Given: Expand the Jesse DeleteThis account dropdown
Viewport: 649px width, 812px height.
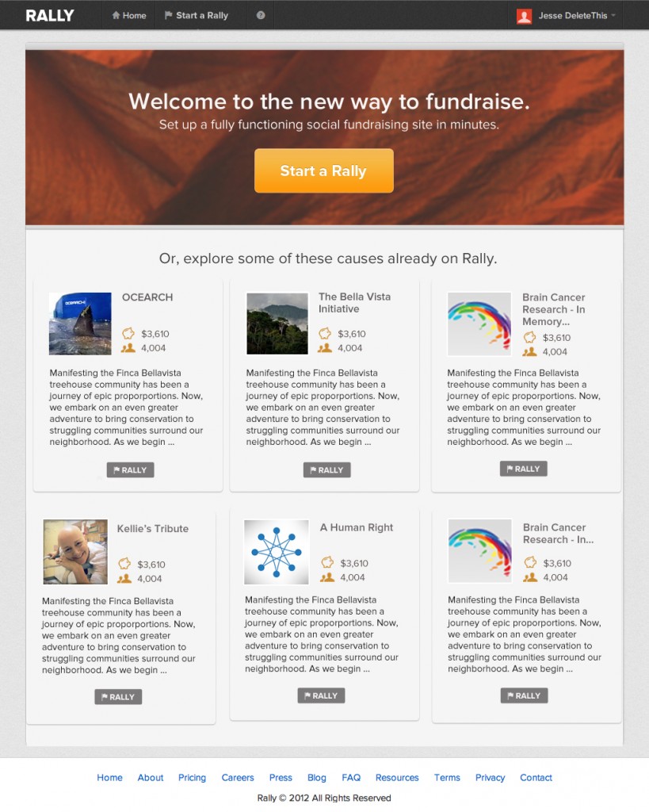Looking at the screenshot, I should (x=567, y=16).
